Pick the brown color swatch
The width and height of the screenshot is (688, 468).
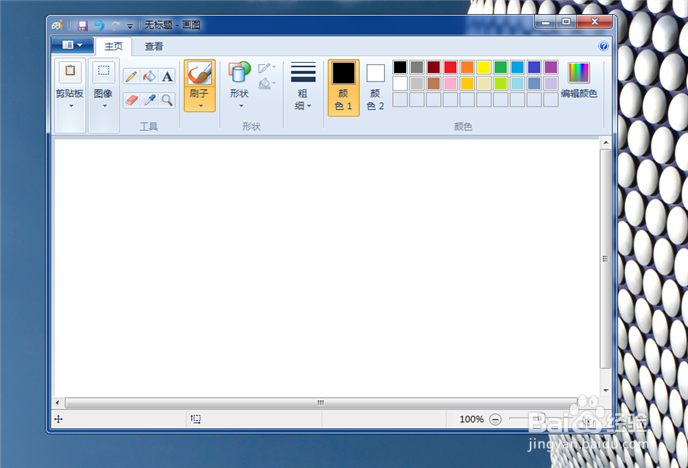[x=434, y=83]
